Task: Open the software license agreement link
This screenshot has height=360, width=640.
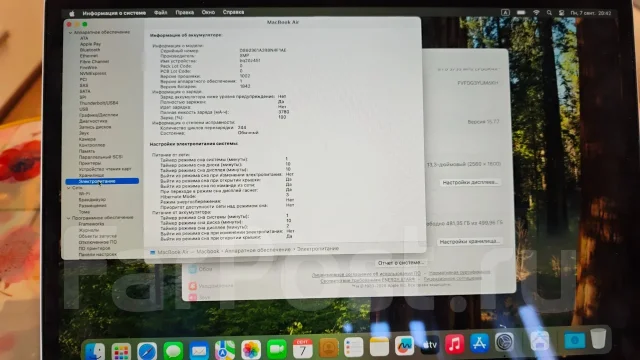Action: [366, 275]
